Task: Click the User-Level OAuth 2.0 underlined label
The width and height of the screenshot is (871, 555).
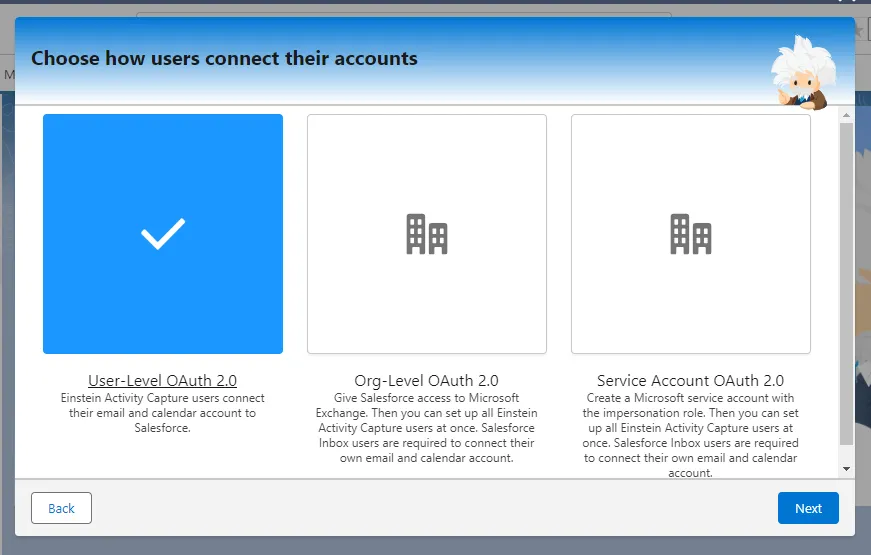Action: (x=163, y=380)
